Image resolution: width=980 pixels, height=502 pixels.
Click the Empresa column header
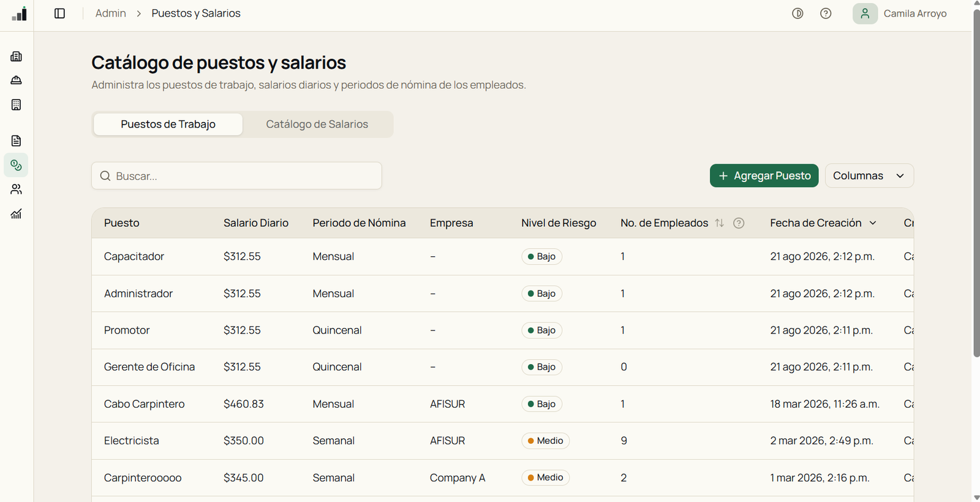tap(451, 223)
